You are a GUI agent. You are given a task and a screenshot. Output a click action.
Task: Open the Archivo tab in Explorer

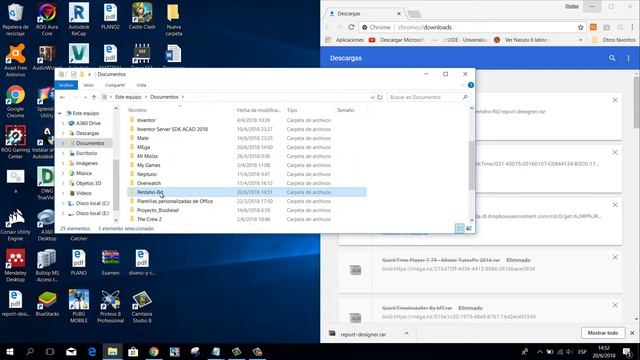[x=66, y=85]
